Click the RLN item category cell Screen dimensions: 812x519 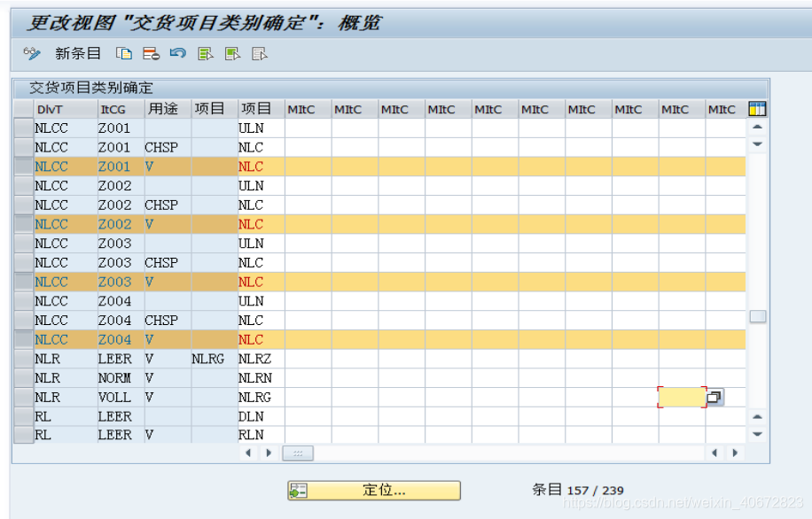tap(261, 435)
